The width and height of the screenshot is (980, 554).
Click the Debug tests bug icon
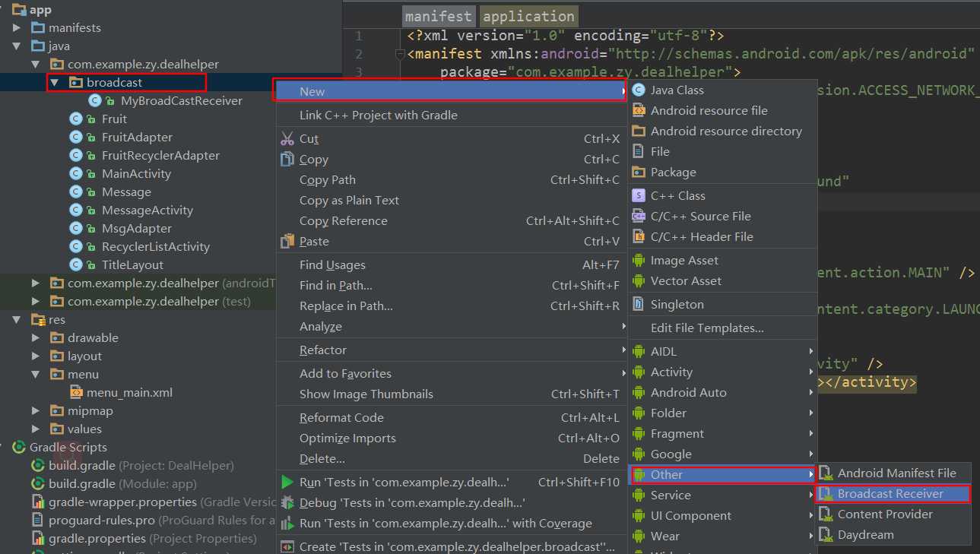tap(287, 502)
